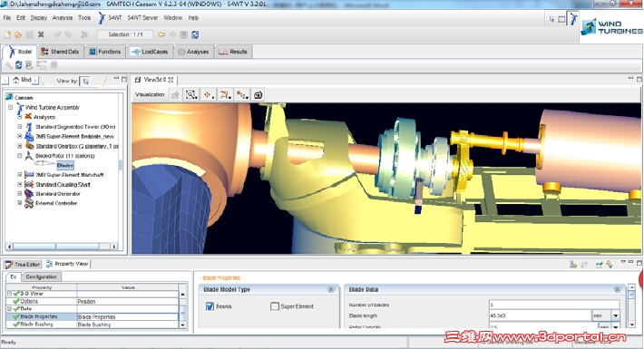
Task: Collapse the 3-D View property group
Action: tap(9, 294)
